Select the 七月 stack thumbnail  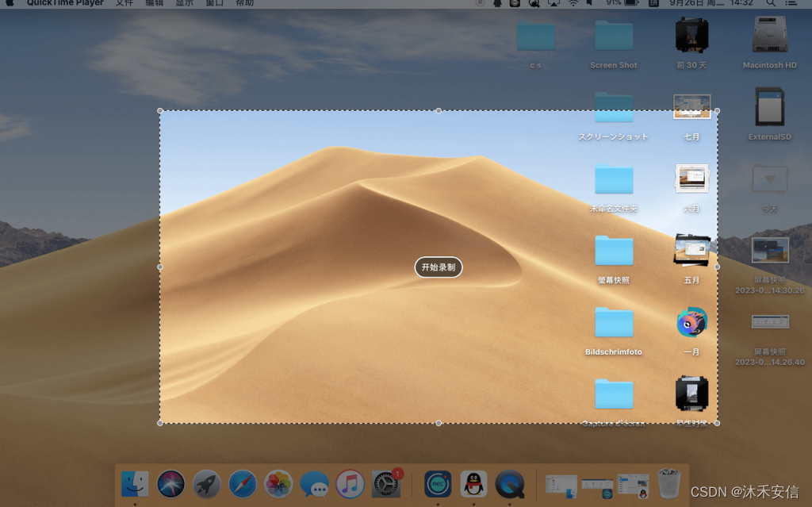click(691, 107)
